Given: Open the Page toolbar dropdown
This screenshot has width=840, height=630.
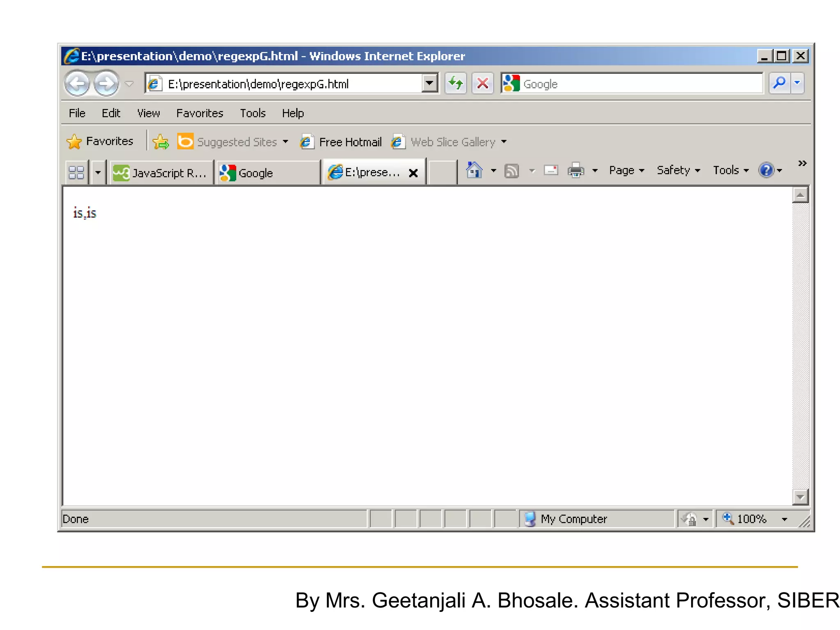Looking at the screenshot, I should [626, 170].
